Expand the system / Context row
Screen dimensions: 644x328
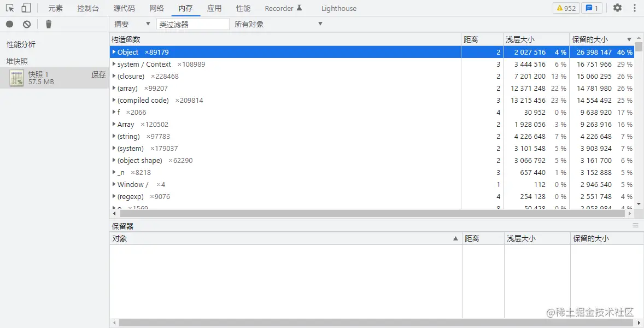coord(114,64)
